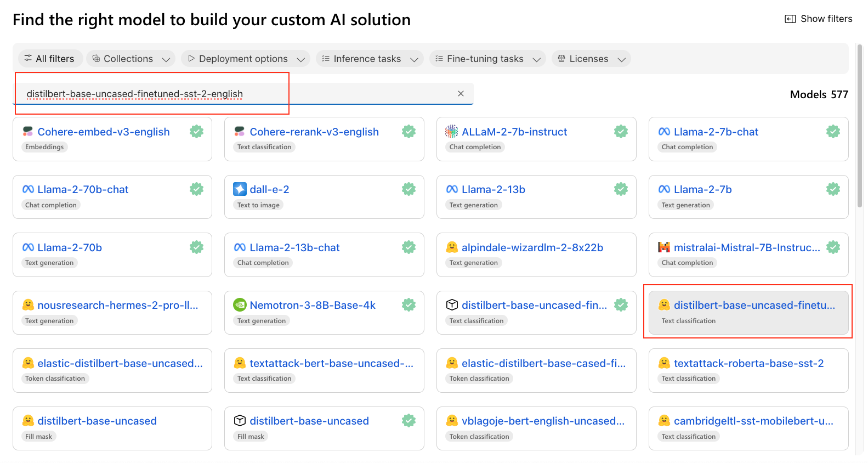Open textattack-bert-base-uncased model link

(x=332, y=363)
